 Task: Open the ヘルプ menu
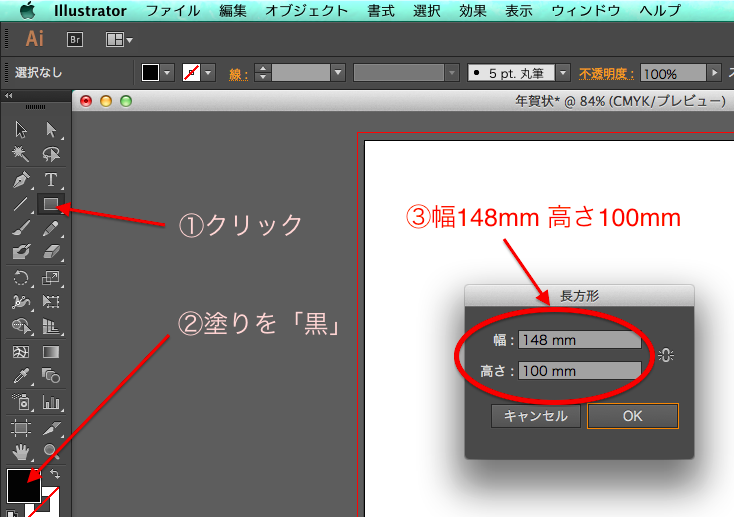[660, 11]
